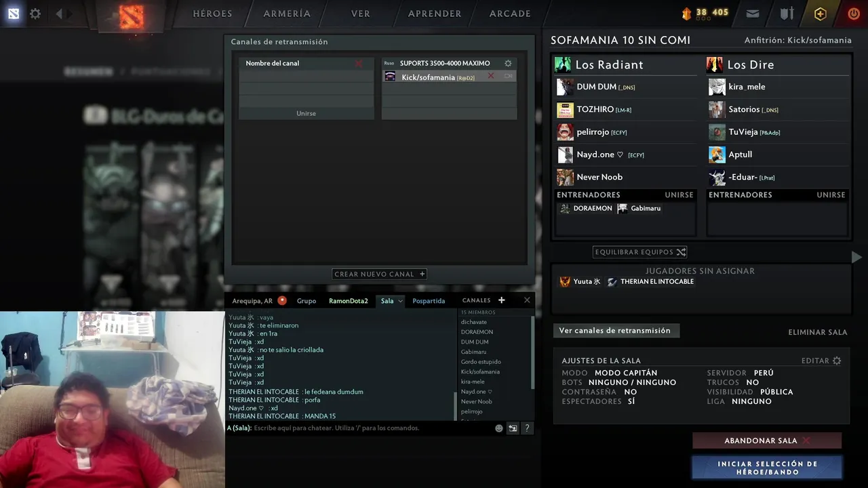868x488 pixels.
Task: Click Abandonar Sala button
Action: [x=767, y=441]
